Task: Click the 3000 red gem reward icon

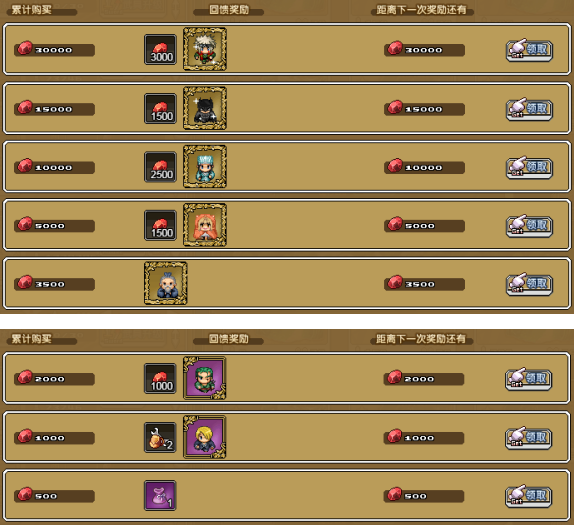Action: [x=160, y=50]
